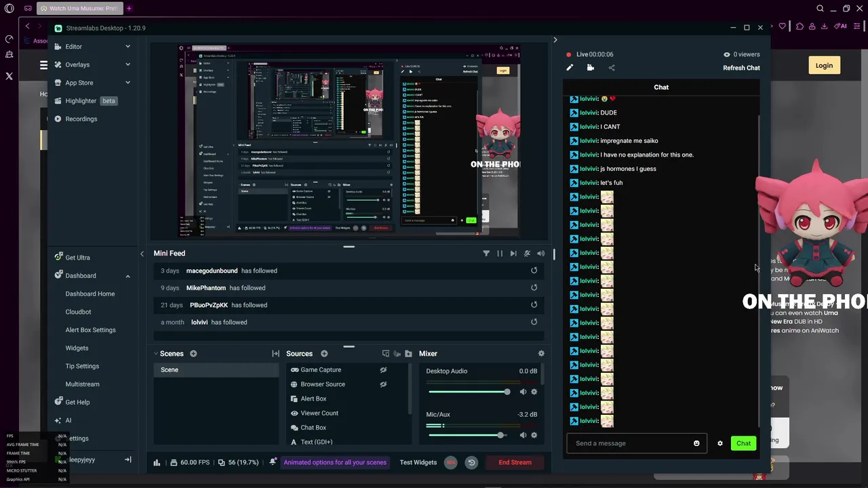
Task: Click the App Store shop icon
Action: pyautogui.click(x=59, y=83)
